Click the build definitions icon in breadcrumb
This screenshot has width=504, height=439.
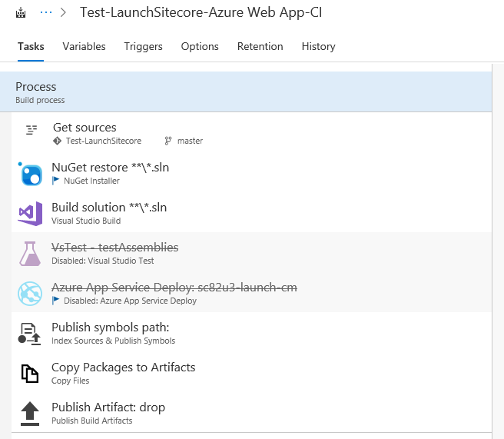pos(21,13)
